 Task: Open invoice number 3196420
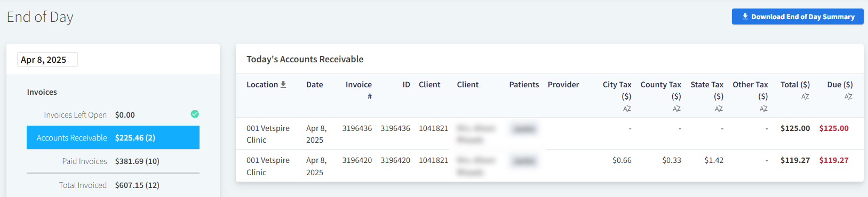pos(357,160)
